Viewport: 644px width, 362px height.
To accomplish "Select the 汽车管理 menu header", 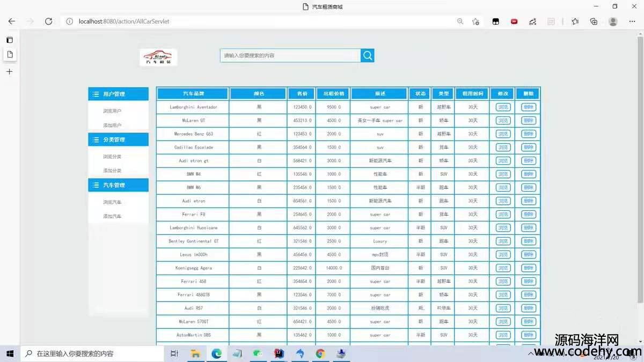I will click(118, 185).
